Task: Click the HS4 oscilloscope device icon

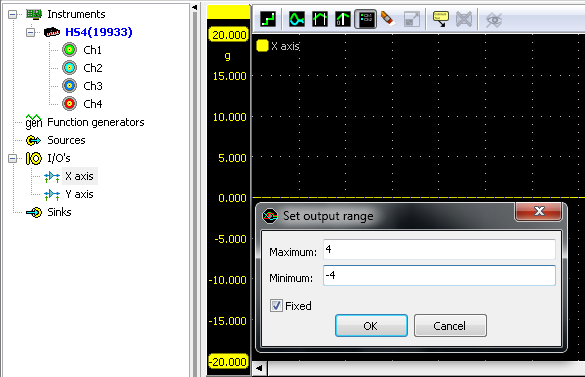Action: [x=52, y=32]
